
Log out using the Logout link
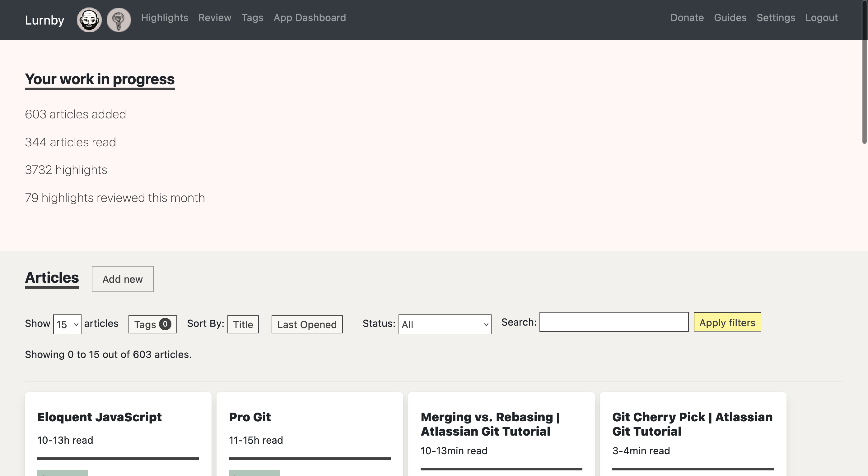pos(821,17)
